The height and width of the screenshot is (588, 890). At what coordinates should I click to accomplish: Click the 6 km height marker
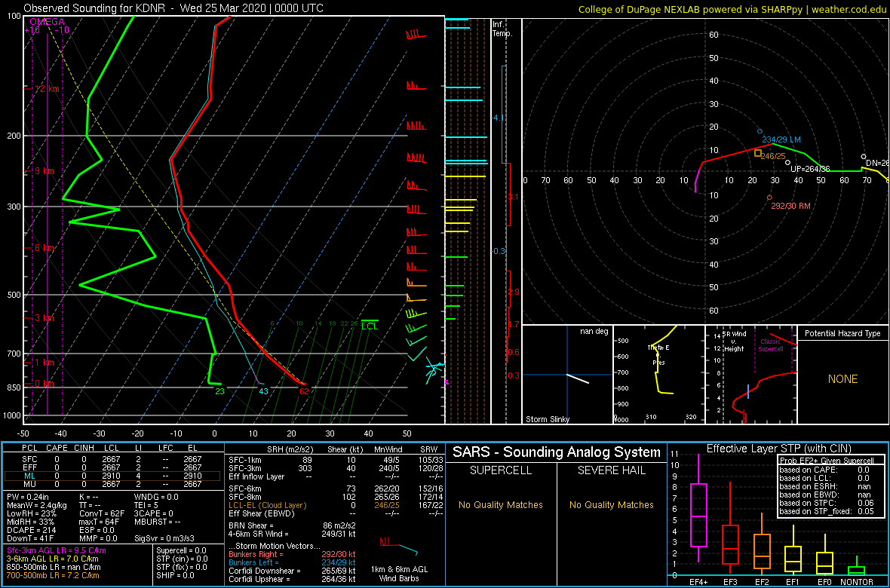click(x=44, y=248)
